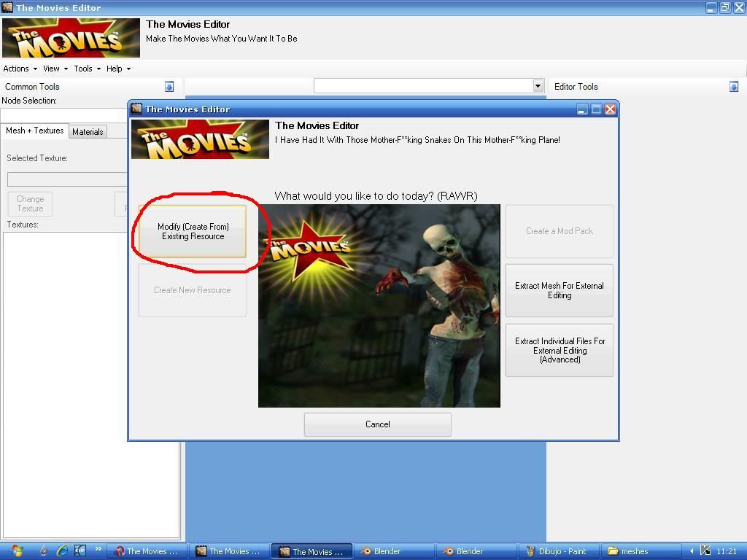Open the meshes folder taskbar item

coord(641,551)
